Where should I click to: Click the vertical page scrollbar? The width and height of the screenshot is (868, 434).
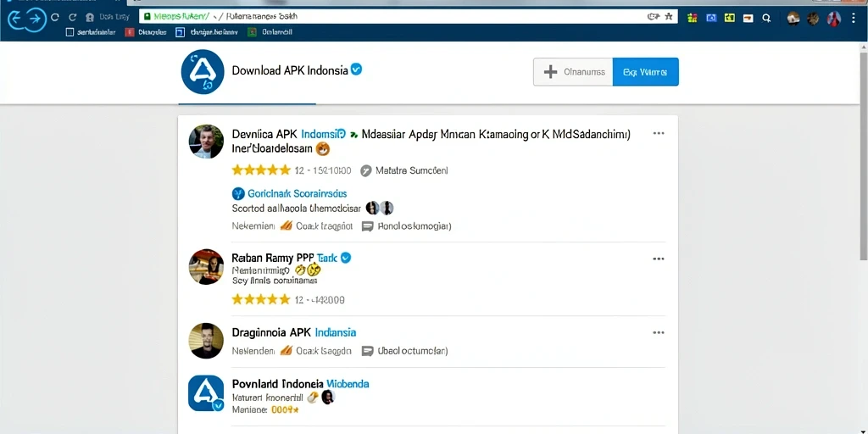click(864, 155)
